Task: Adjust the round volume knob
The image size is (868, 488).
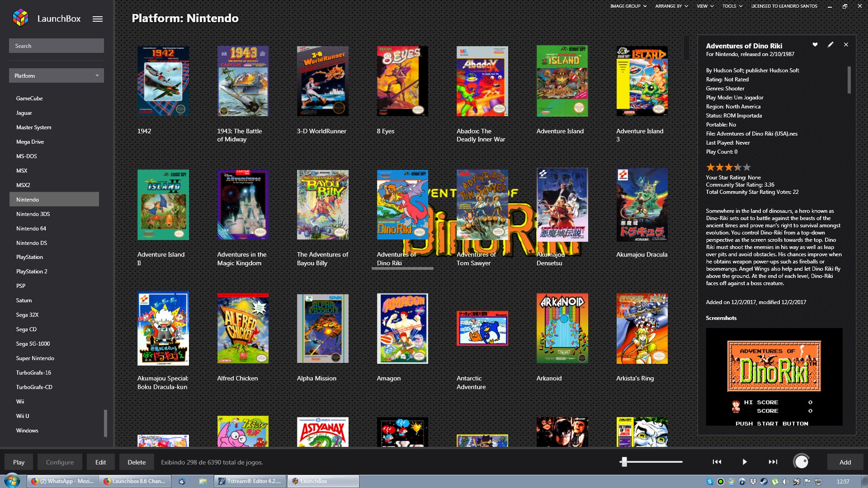Action: (x=801, y=462)
